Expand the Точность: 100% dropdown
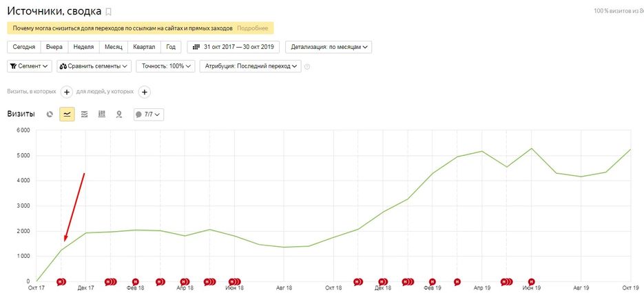 point(165,66)
